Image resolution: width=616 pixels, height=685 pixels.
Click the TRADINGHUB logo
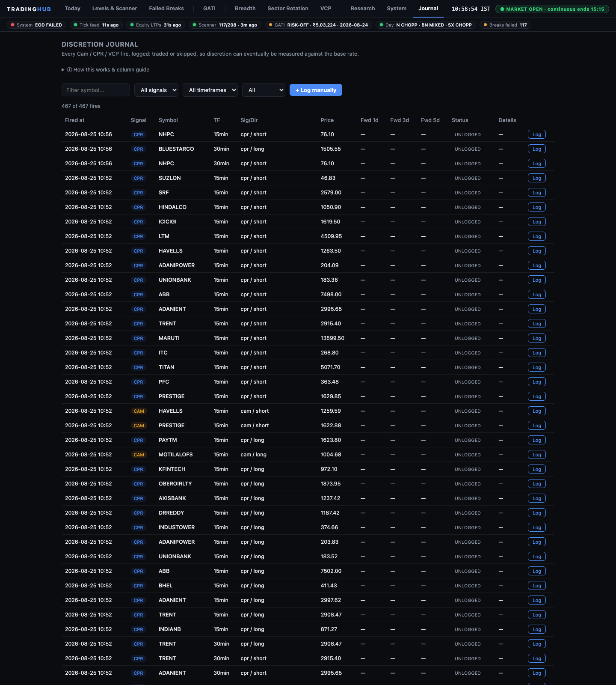[x=29, y=9]
